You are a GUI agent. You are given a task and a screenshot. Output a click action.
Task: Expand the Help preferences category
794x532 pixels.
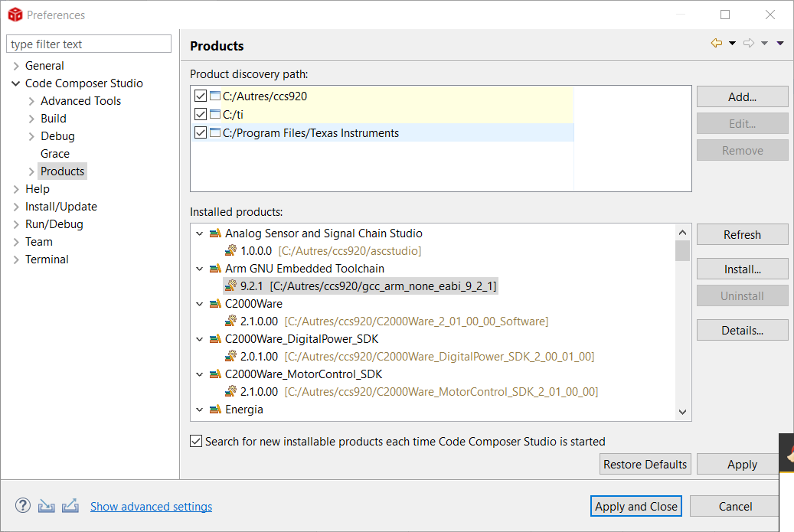pos(16,189)
